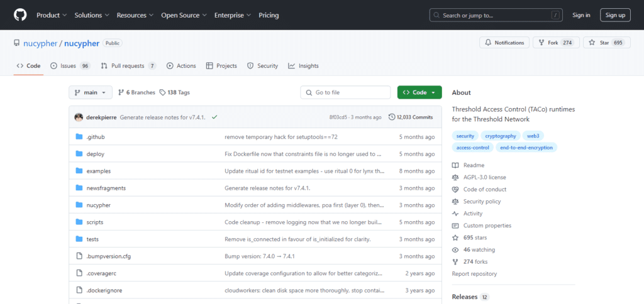Select the Code repository tab
This screenshot has height=304, width=644.
(x=28, y=66)
